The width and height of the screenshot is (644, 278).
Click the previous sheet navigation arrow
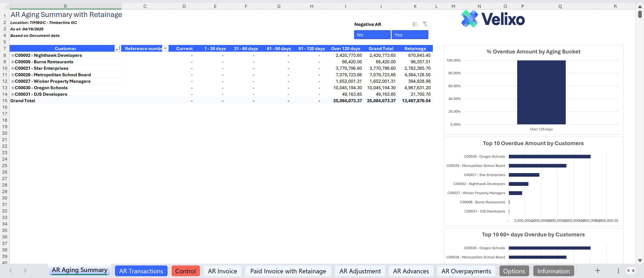(x=11, y=270)
